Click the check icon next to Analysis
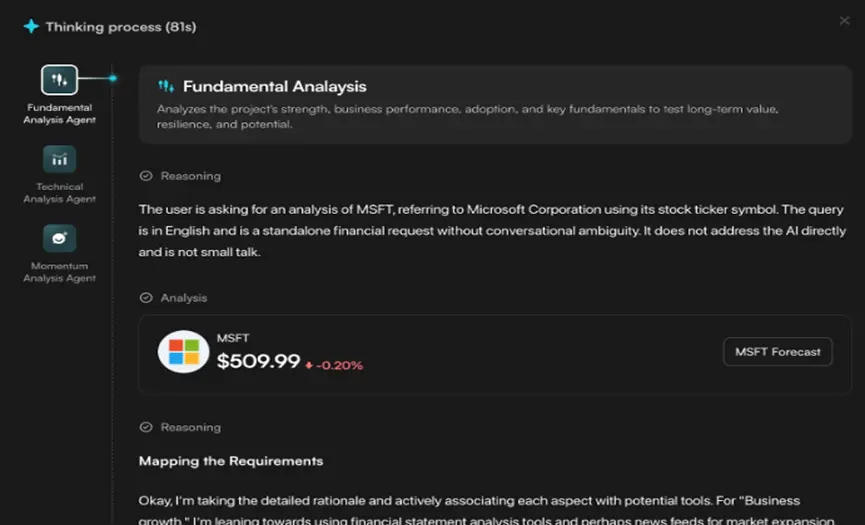The image size is (865, 525). [146, 298]
